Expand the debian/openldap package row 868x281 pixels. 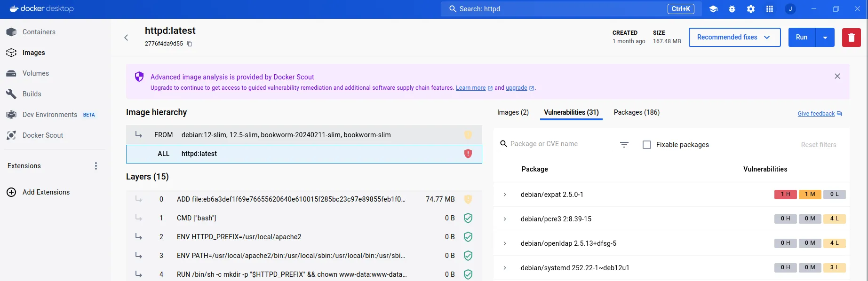[505, 243]
